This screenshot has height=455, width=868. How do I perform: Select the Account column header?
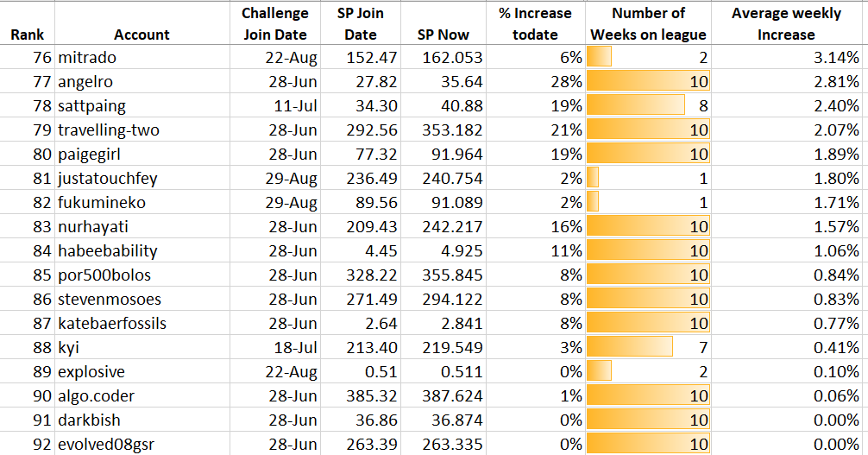[142, 23]
